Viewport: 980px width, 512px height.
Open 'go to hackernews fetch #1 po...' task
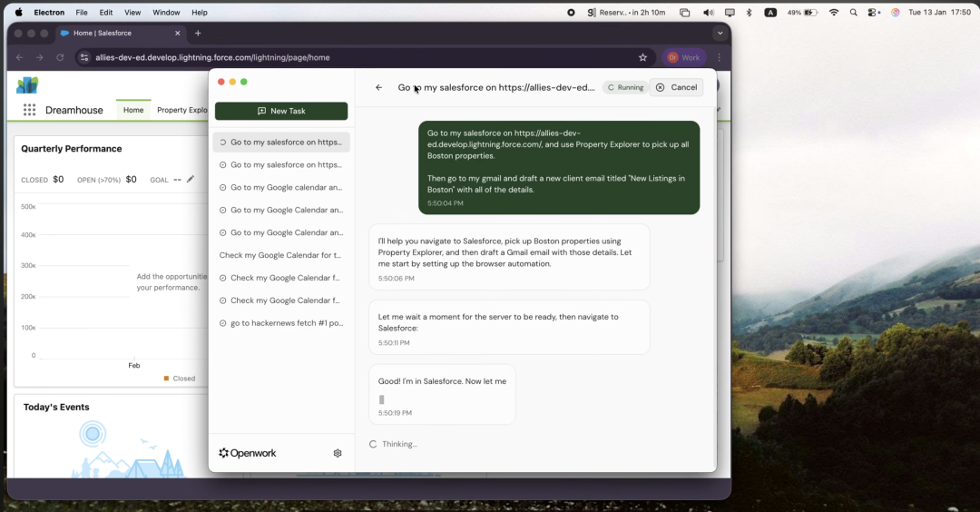coord(281,323)
